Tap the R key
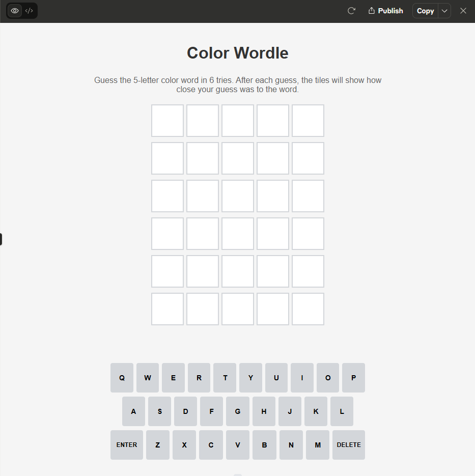 coord(199,378)
